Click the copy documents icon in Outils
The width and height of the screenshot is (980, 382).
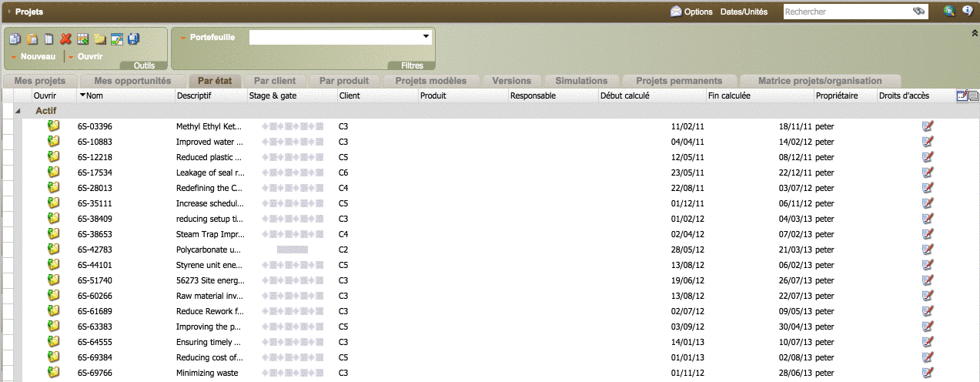15,39
